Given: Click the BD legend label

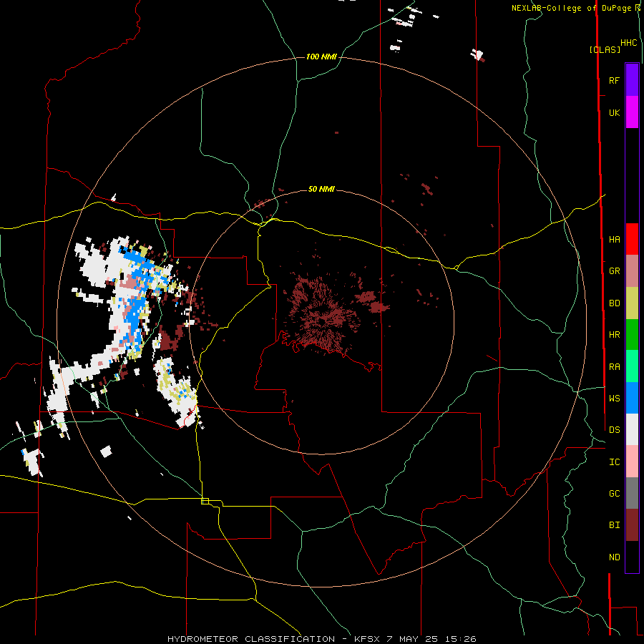Looking at the screenshot, I should (614, 303).
